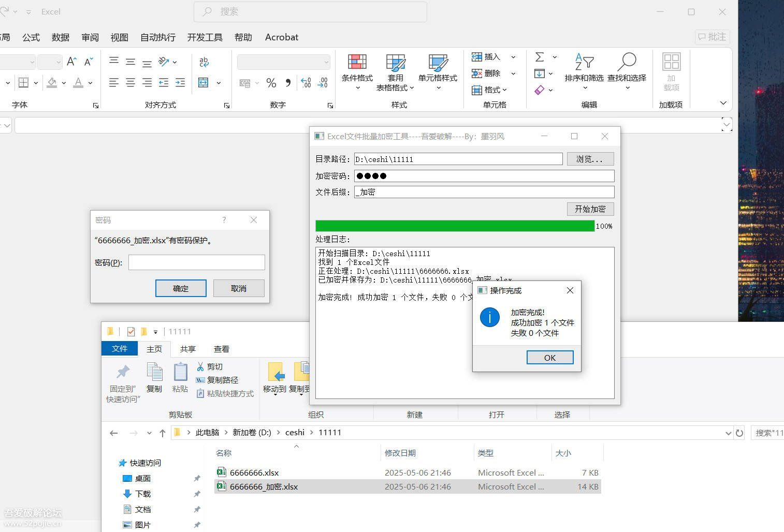
Task: Open the Explorer 共享 tab
Action: [x=188, y=349]
